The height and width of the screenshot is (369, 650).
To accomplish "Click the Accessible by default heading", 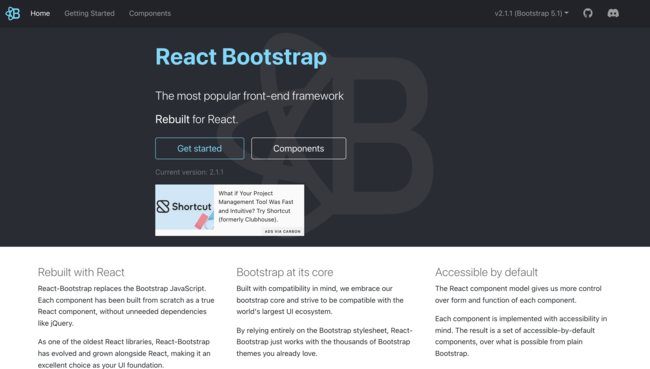I will point(486,272).
